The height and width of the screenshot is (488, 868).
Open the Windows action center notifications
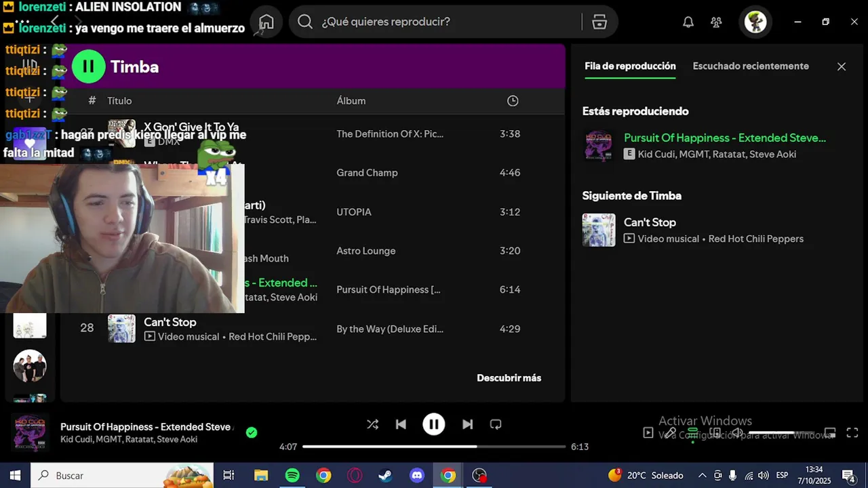[x=848, y=476]
